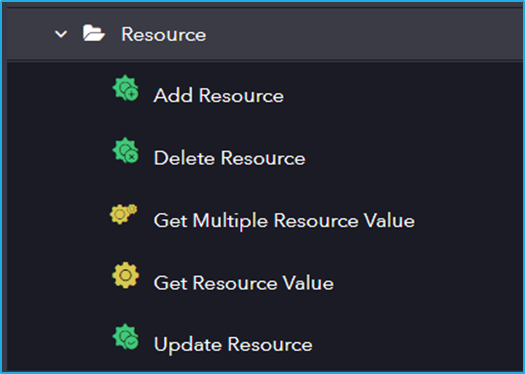Click the x badge on Delete Resource icon

(132, 157)
